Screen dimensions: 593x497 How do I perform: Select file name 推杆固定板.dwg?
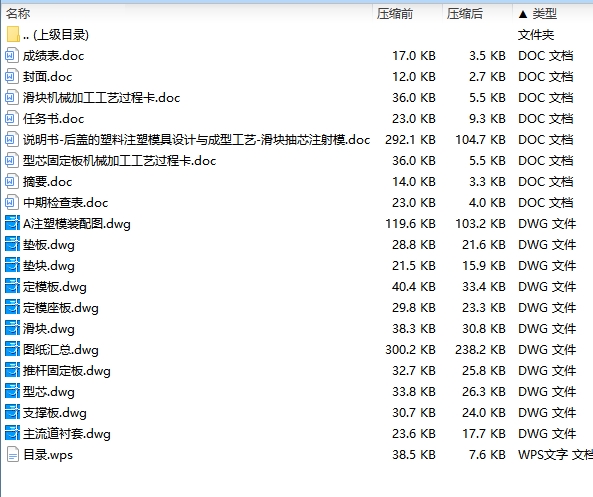tap(67, 371)
